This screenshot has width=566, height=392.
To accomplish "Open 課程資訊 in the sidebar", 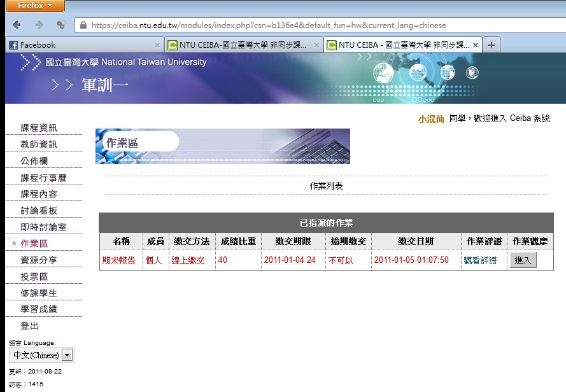I will coord(39,128).
